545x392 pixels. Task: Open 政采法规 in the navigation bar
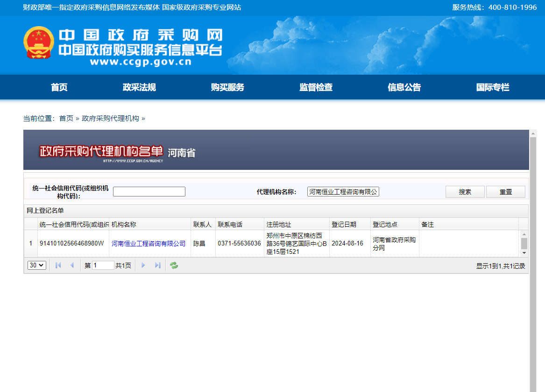139,87
